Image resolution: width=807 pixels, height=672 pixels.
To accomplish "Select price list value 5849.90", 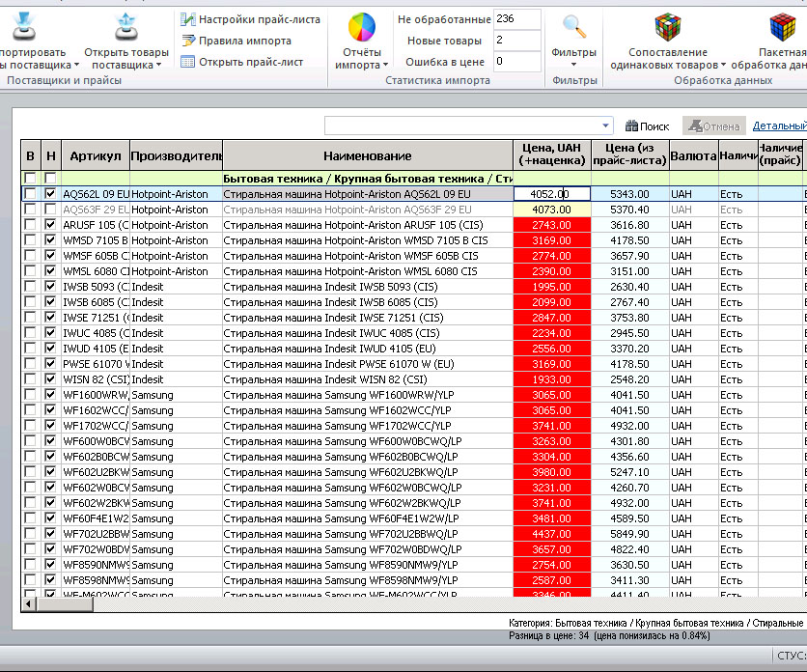I will [x=629, y=534].
